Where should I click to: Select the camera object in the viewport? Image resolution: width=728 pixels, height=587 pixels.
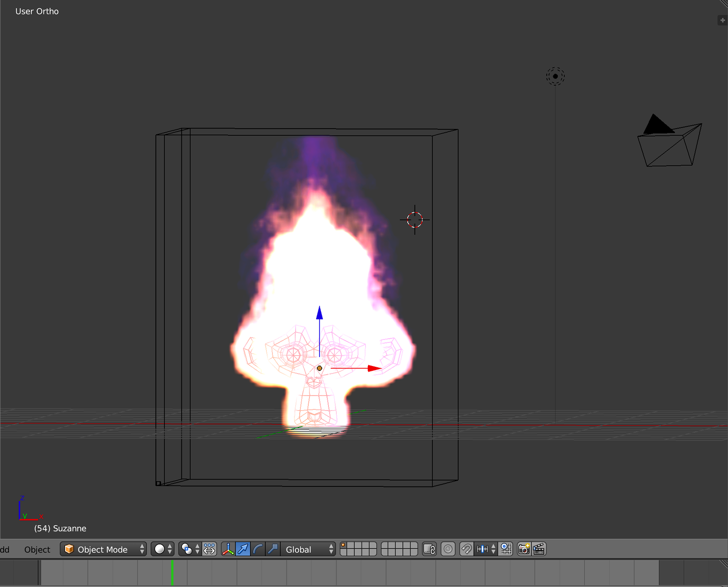coord(670,140)
